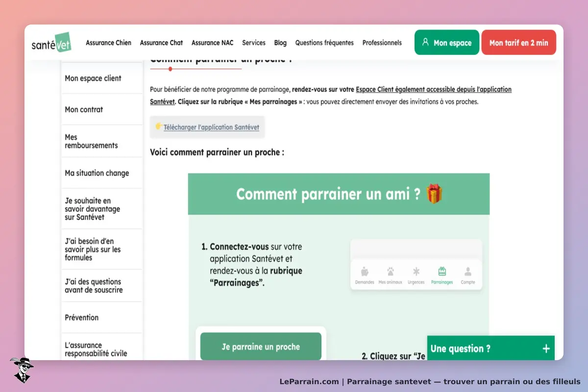588x392 pixels.
Task: Click the Compte person icon
Action: click(468, 271)
